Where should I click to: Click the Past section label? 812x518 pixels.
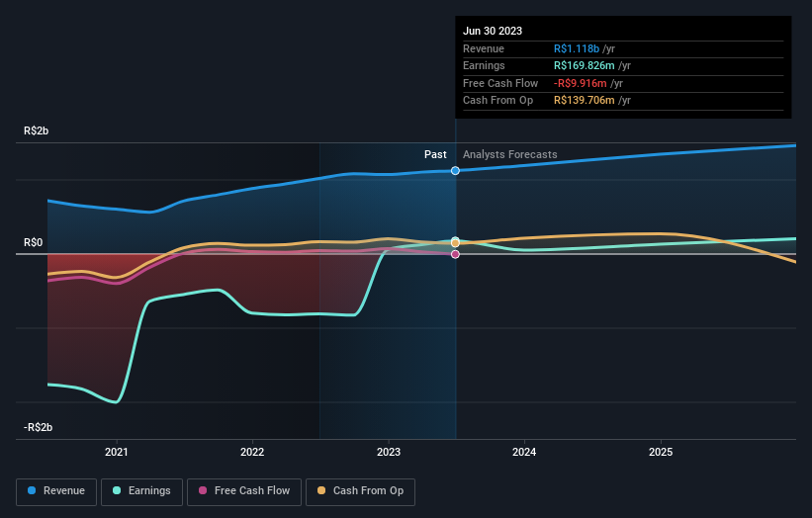point(435,155)
